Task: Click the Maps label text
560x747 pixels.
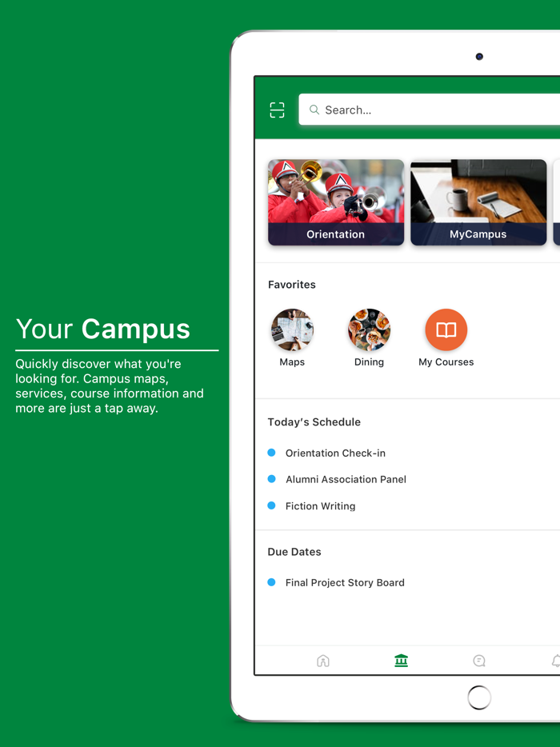Action: (x=292, y=362)
